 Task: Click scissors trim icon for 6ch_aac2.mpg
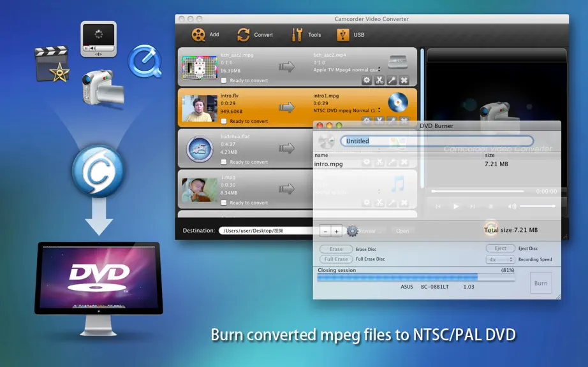coord(379,80)
